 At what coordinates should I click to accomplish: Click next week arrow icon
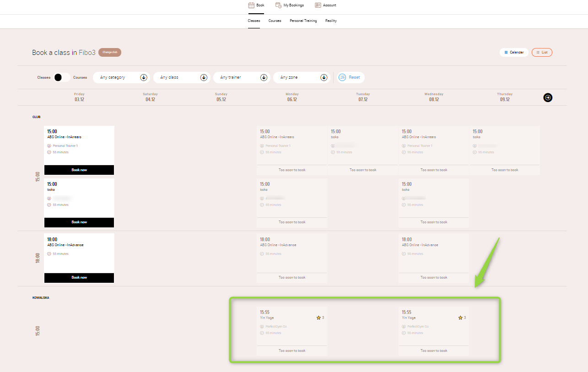(x=548, y=97)
